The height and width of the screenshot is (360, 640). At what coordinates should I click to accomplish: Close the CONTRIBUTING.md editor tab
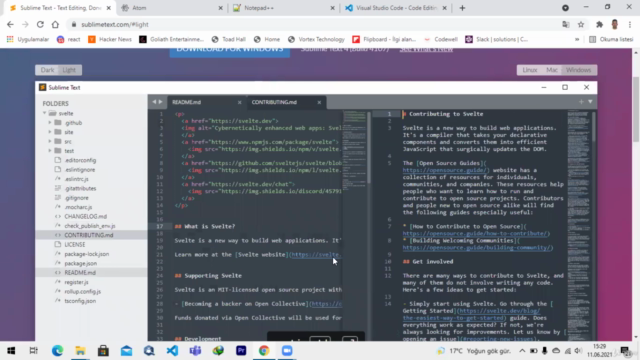pyautogui.click(x=319, y=102)
